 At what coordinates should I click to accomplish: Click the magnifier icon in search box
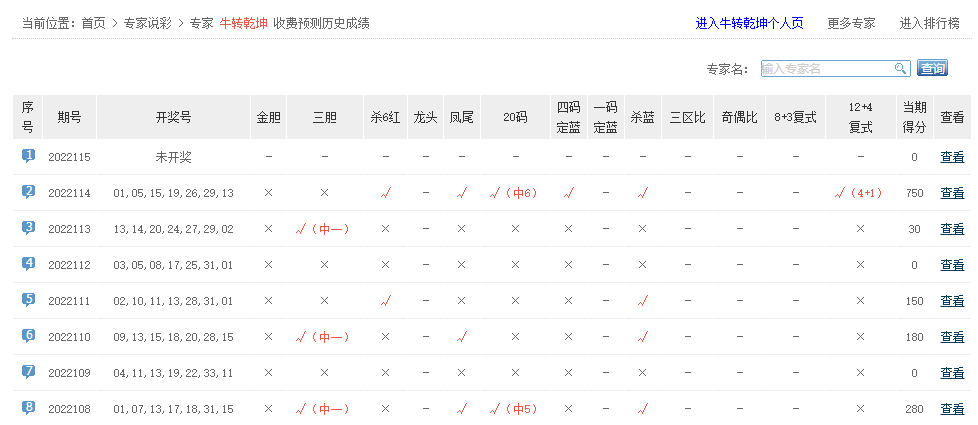coord(900,68)
